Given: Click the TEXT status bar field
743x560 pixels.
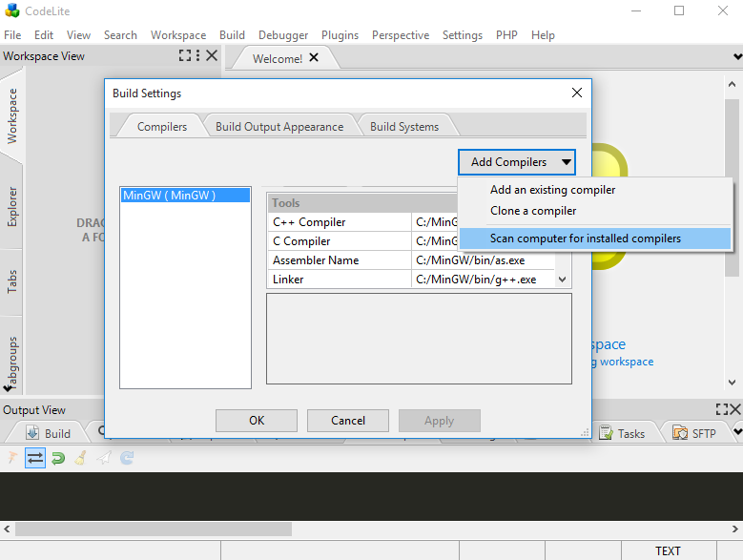Looking at the screenshot, I should pyautogui.click(x=669, y=550).
